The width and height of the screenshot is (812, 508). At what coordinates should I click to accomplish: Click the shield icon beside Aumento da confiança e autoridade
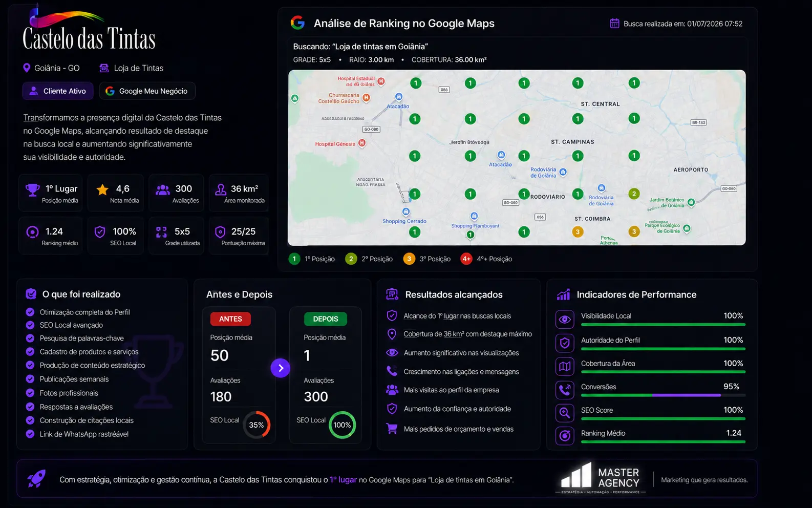(392, 409)
